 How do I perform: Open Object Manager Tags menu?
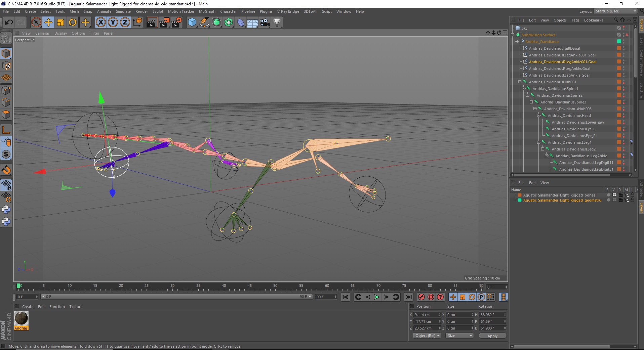575,20
